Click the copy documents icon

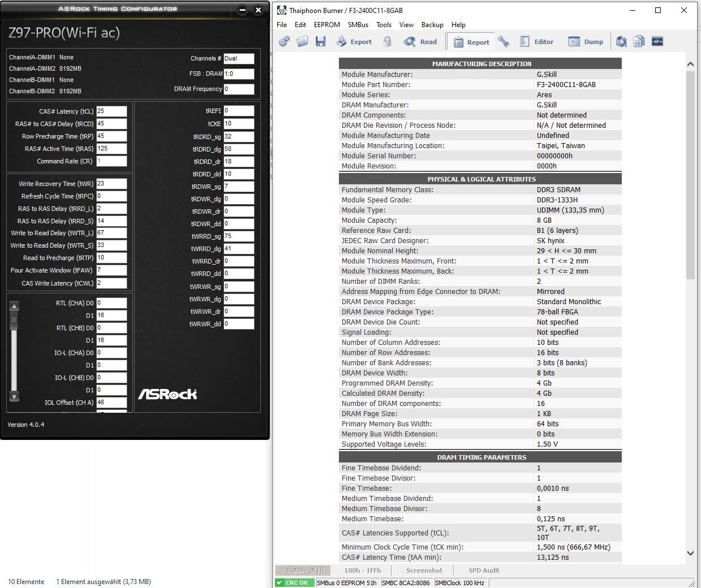pyautogui.click(x=639, y=41)
